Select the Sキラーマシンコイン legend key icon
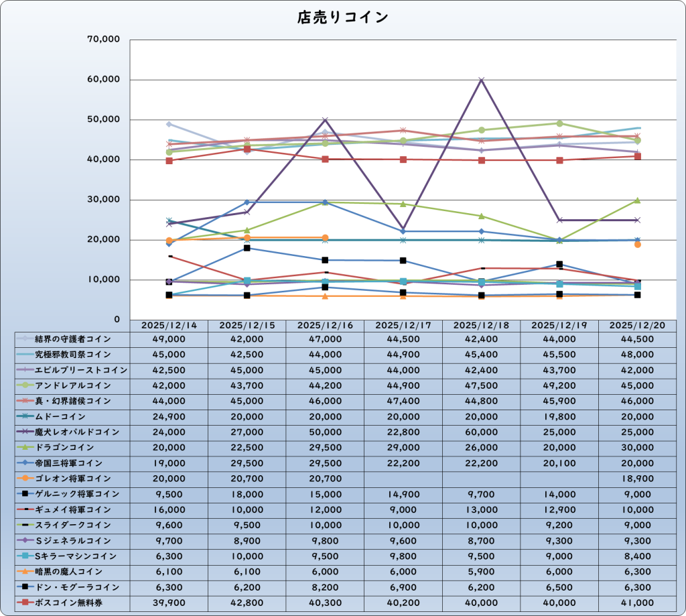The image size is (686, 616). pos(25,556)
